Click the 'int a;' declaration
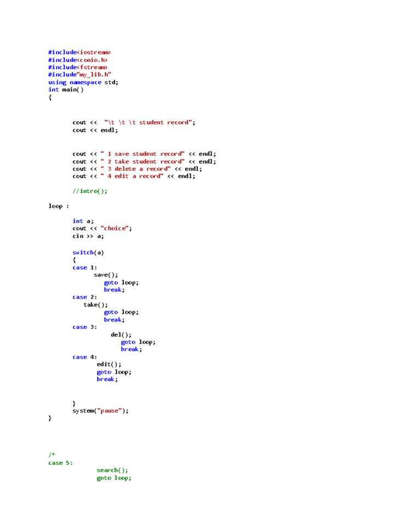This screenshot has height=532, width=411. pos(83,221)
